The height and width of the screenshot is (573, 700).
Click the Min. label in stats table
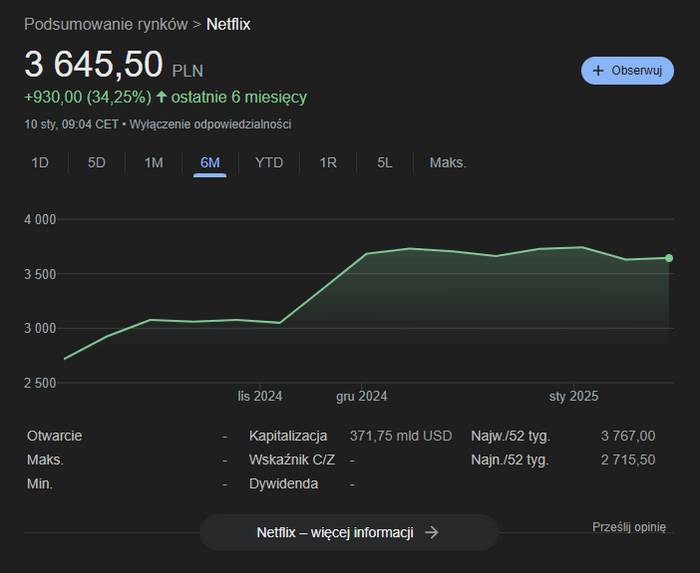click(x=40, y=484)
